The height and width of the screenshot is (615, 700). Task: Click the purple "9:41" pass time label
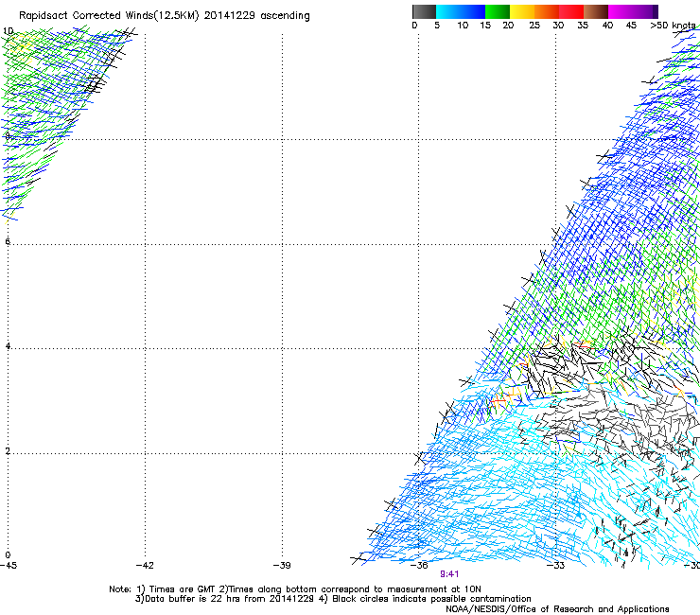(x=449, y=574)
